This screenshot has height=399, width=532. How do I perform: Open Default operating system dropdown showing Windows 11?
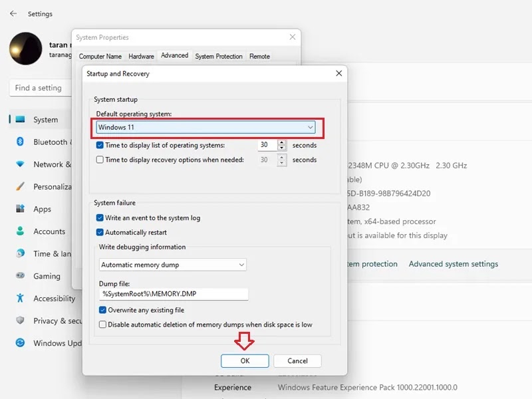tap(205, 127)
